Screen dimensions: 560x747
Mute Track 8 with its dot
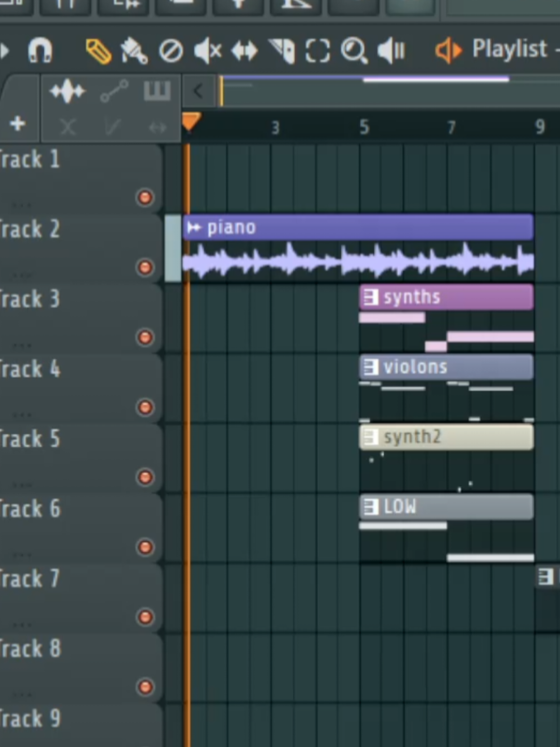pyautogui.click(x=145, y=687)
